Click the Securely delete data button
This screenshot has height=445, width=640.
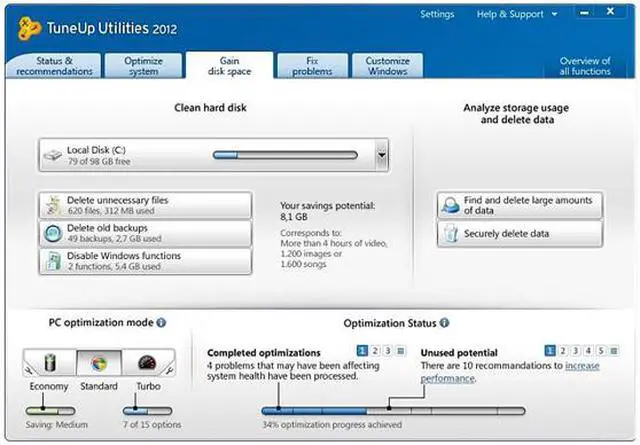[520, 234]
